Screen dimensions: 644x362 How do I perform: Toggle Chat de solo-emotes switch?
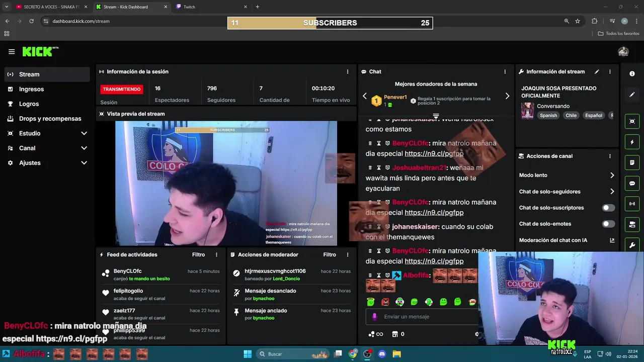point(608,224)
